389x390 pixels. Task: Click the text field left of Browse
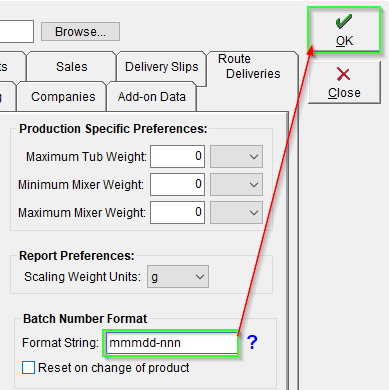click(16, 31)
